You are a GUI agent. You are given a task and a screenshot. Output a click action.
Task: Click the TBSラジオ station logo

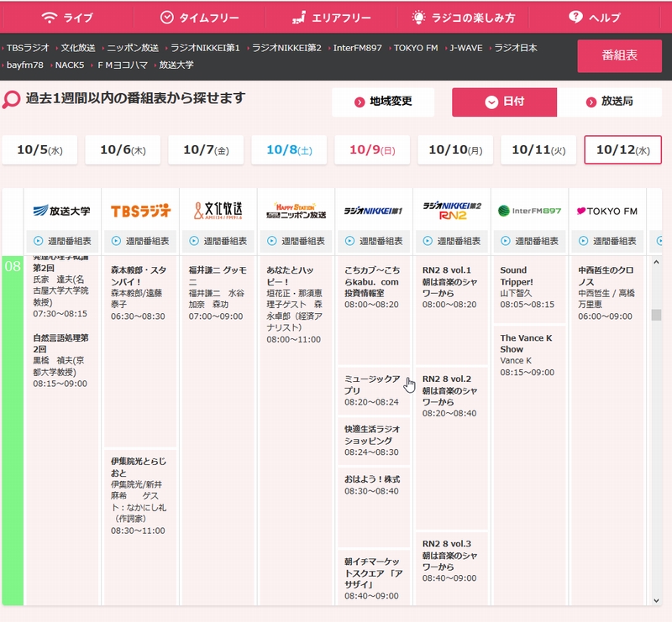(x=140, y=211)
